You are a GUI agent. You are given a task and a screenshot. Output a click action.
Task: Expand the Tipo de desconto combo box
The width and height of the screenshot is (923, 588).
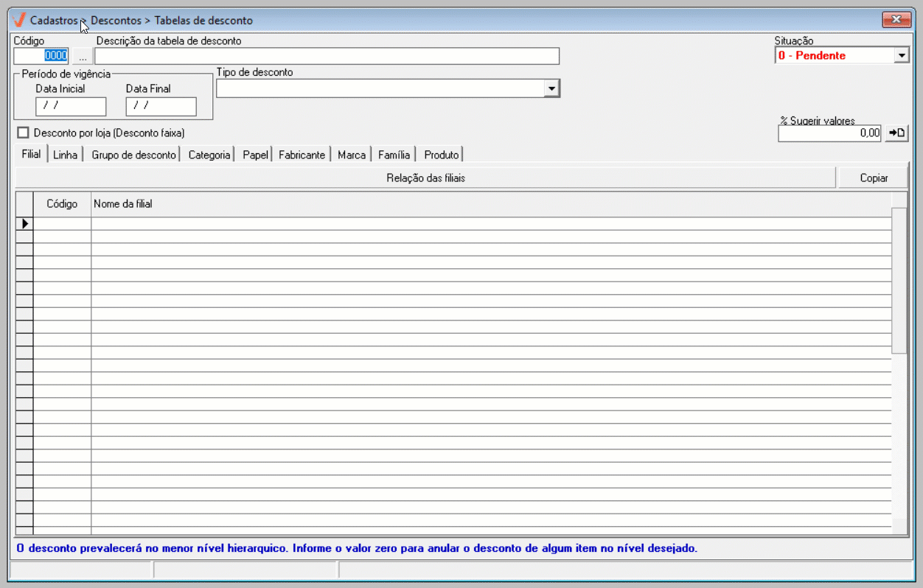tap(551, 88)
